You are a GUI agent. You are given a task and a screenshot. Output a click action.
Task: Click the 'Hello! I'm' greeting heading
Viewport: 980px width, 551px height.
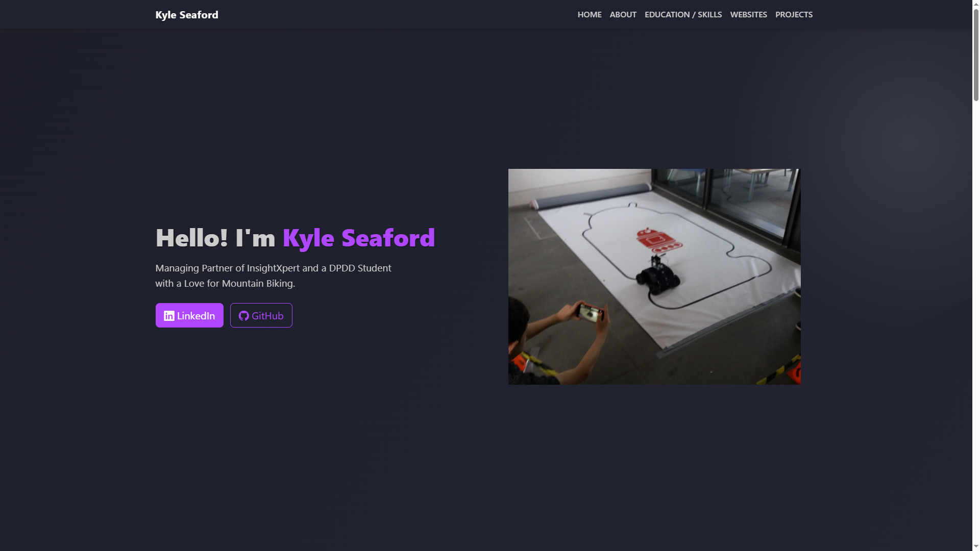coord(216,238)
